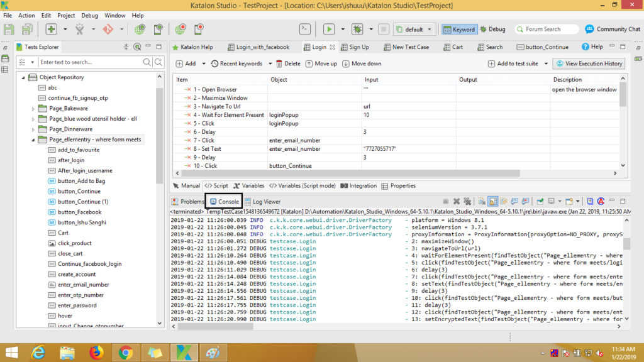Toggle the Keyword perspective button
644x362 pixels.
coord(459,29)
